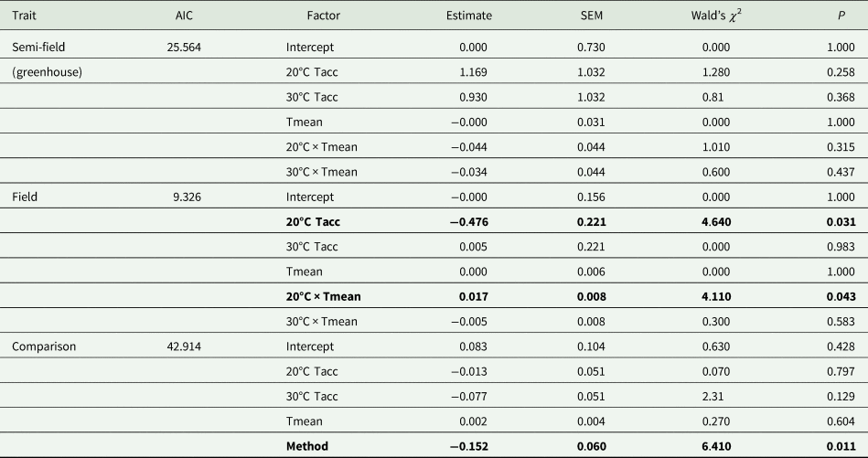Click the (greenhouse) label cell

(x=47, y=71)
